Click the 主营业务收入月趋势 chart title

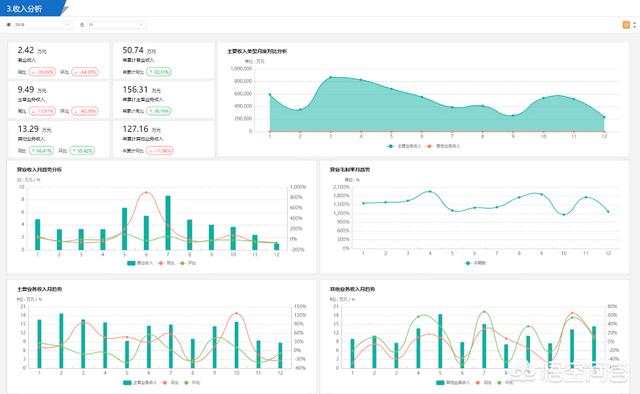point(39,289)
